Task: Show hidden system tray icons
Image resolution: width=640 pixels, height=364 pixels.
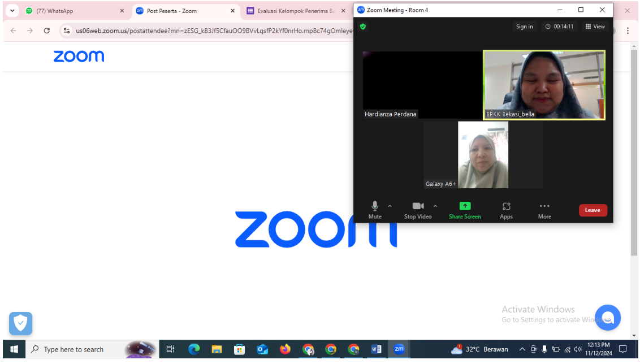Action: click(x=522, y=349)
